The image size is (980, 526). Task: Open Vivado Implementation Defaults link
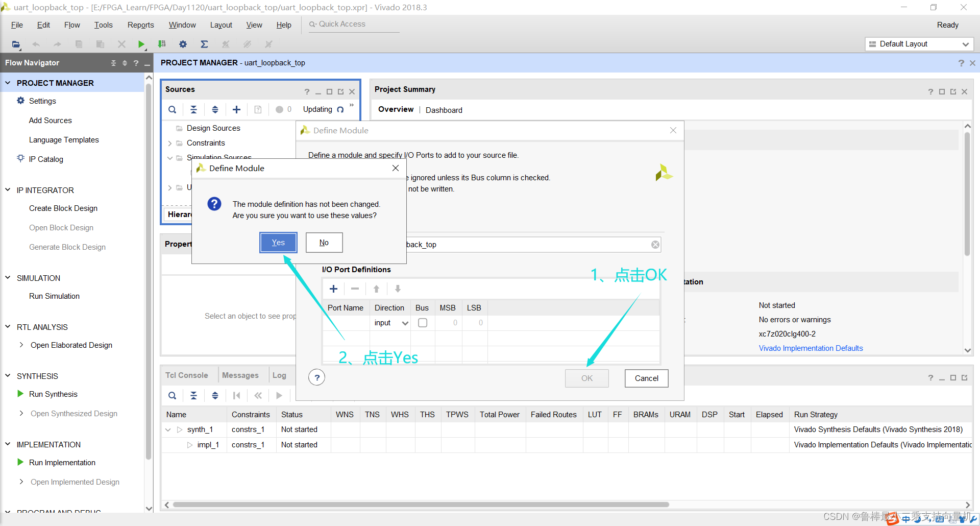(811, 348)
